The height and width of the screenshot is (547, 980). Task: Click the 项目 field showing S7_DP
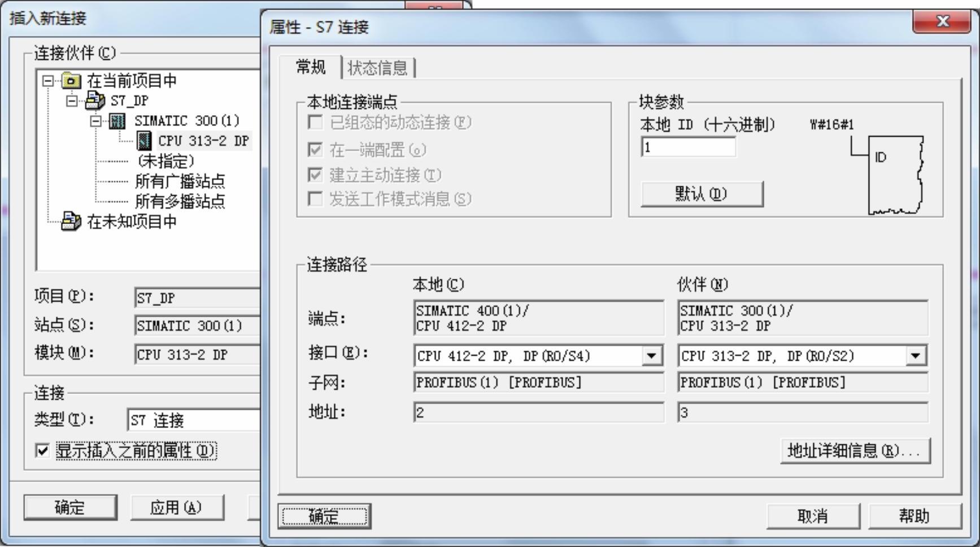(198, 298)
